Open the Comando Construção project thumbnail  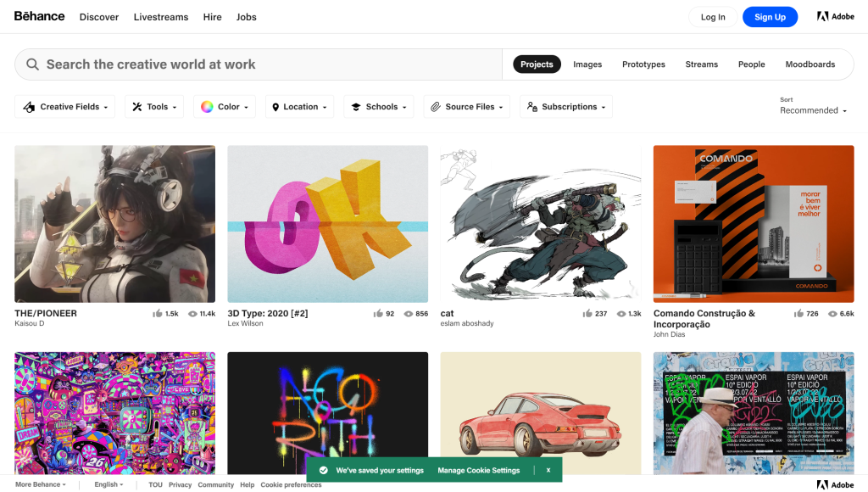pos(753,224)
